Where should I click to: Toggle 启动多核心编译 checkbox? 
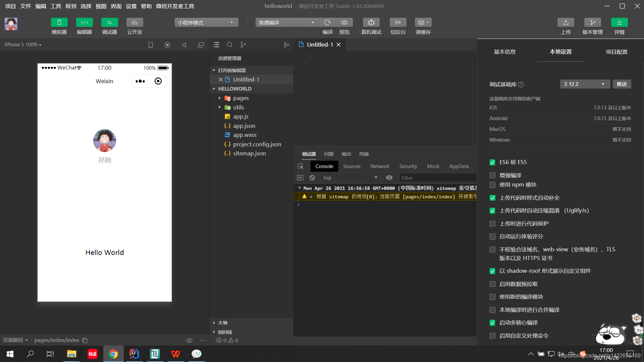tap(492, 323)
